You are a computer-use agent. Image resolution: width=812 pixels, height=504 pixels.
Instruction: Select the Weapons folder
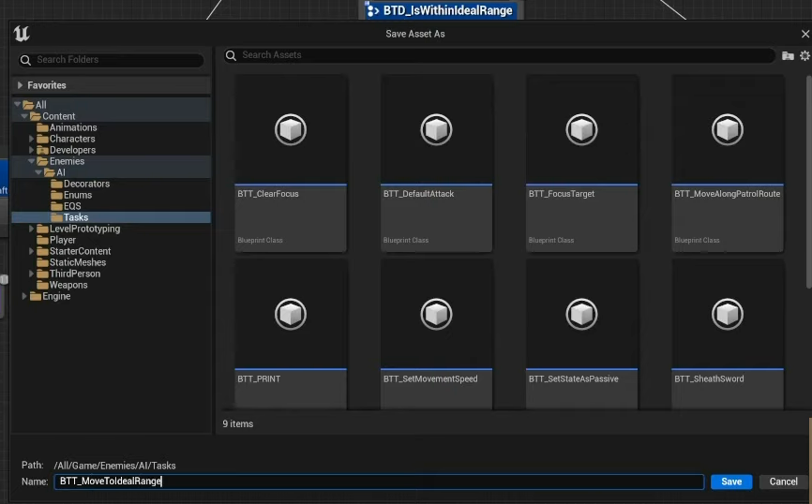[x=68, y=285]
